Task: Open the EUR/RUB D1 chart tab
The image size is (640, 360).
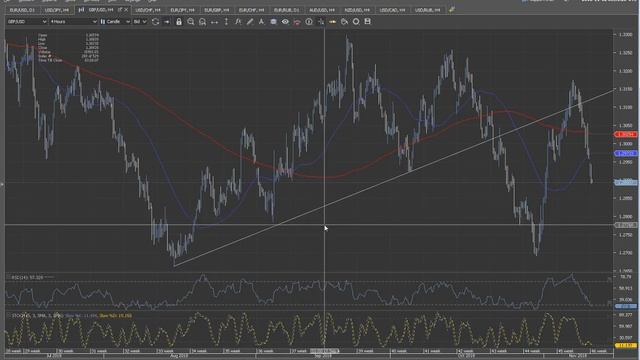Action: coord(286,9)
